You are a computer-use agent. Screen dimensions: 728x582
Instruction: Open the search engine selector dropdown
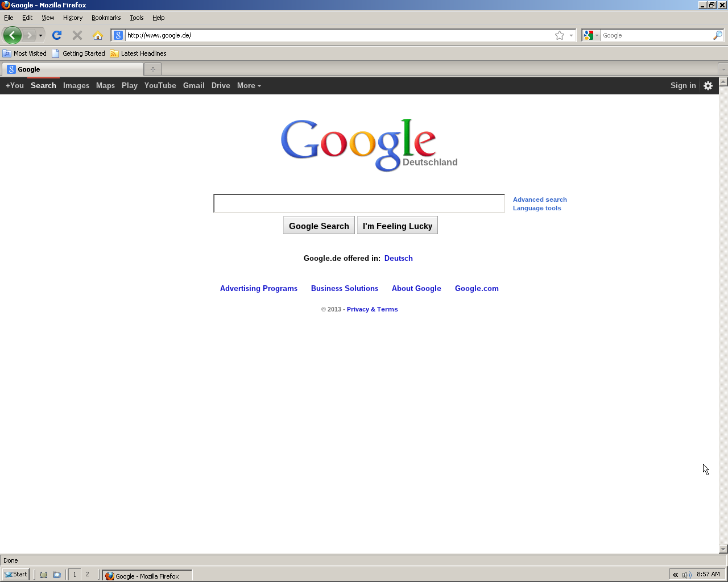pyautogui.click(x=591, y=35)
